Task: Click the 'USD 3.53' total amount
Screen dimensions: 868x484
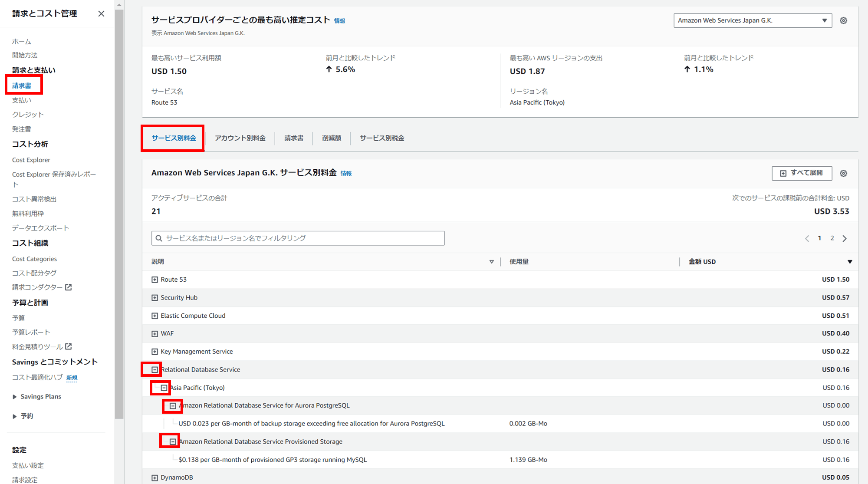Action: click(x=832, y=211)
